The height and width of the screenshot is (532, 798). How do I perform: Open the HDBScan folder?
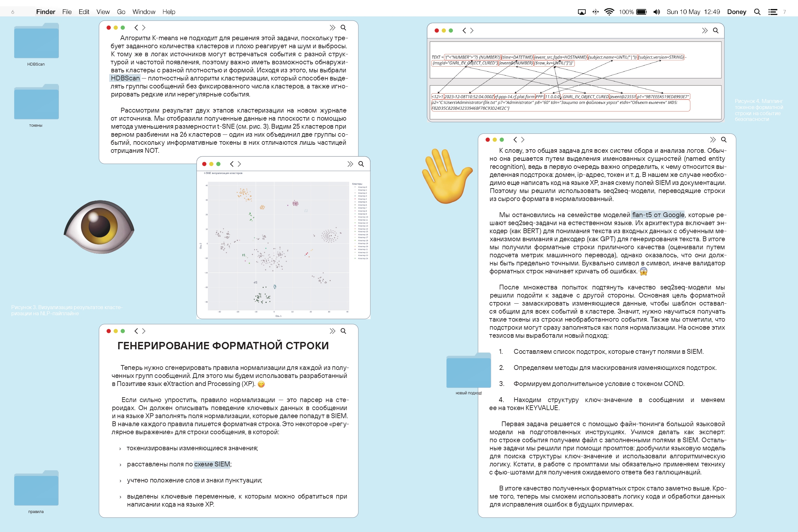[x=36, y=41]
